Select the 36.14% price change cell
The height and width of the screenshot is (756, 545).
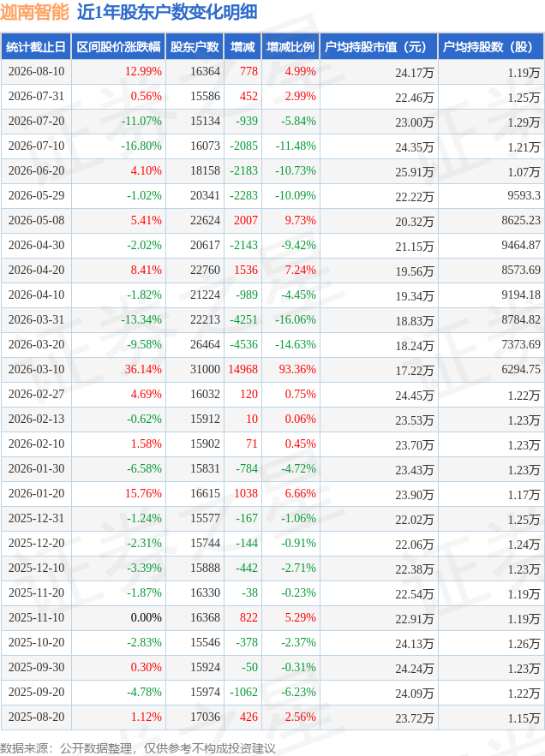143,370
